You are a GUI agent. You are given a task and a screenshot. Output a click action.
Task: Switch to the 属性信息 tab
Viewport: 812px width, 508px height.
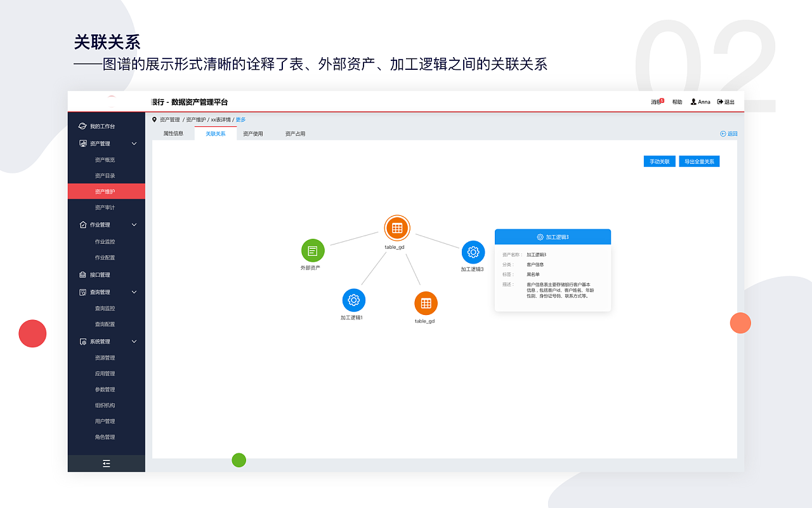pyautogui.click(x=175, y=133)
